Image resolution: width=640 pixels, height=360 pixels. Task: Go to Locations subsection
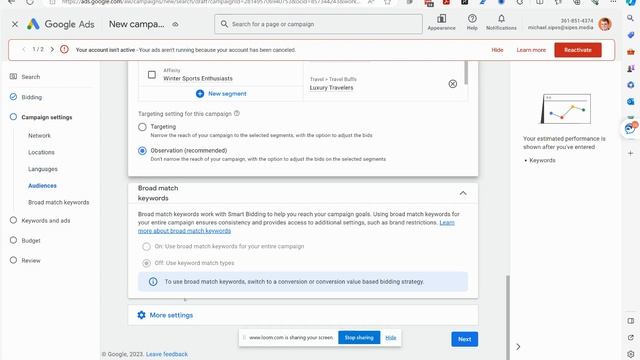click(41, 152)
